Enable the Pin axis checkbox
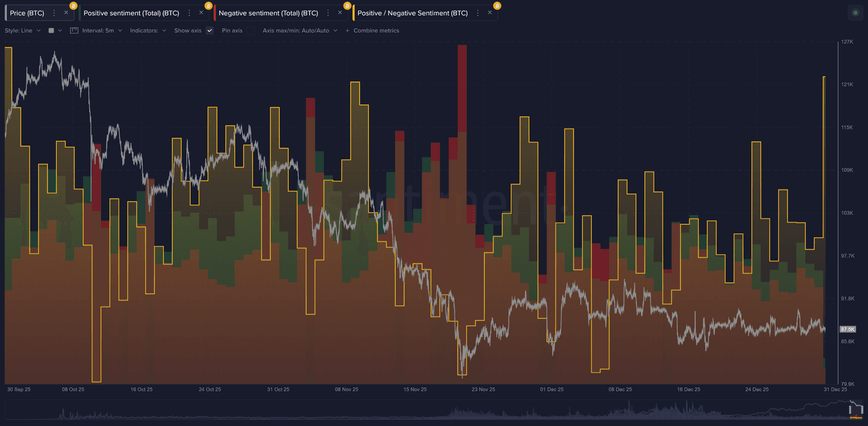 pos(250,31)
